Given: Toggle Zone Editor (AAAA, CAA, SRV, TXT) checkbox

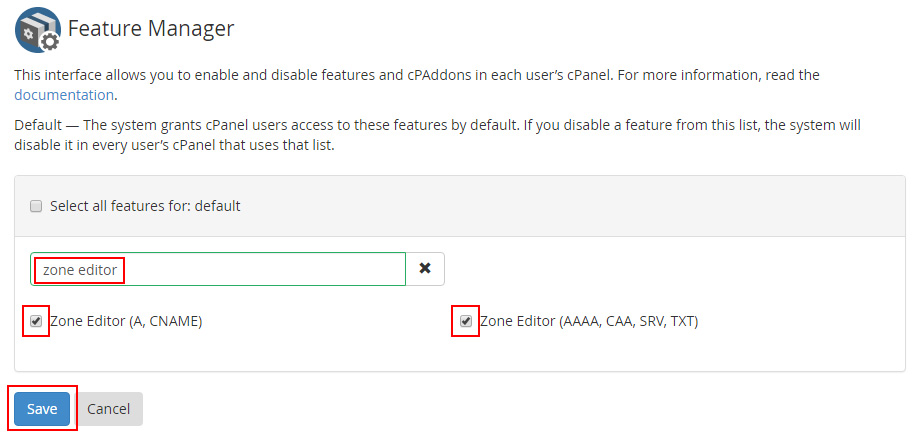Looking at the screenshot, I should pos(466,322).
